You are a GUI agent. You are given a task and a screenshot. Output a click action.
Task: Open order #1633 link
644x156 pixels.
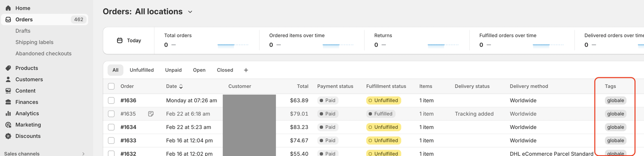point(128,140)
